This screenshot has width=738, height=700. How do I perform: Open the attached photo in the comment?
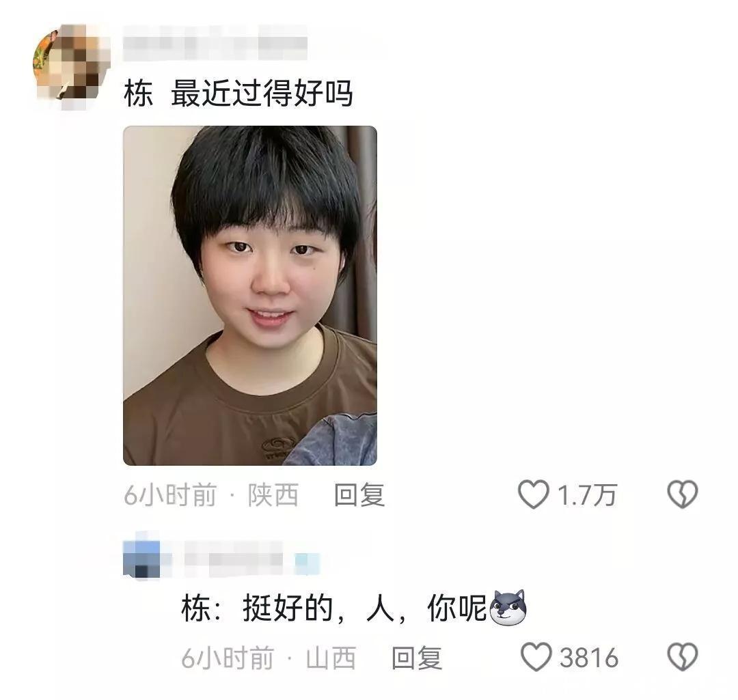(250, 296)
